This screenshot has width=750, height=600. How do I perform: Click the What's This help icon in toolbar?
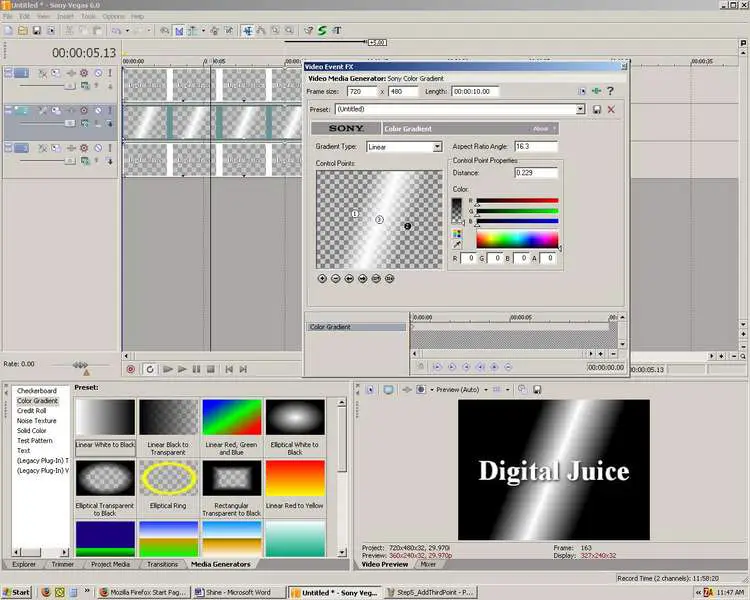[x=309, y=31]
